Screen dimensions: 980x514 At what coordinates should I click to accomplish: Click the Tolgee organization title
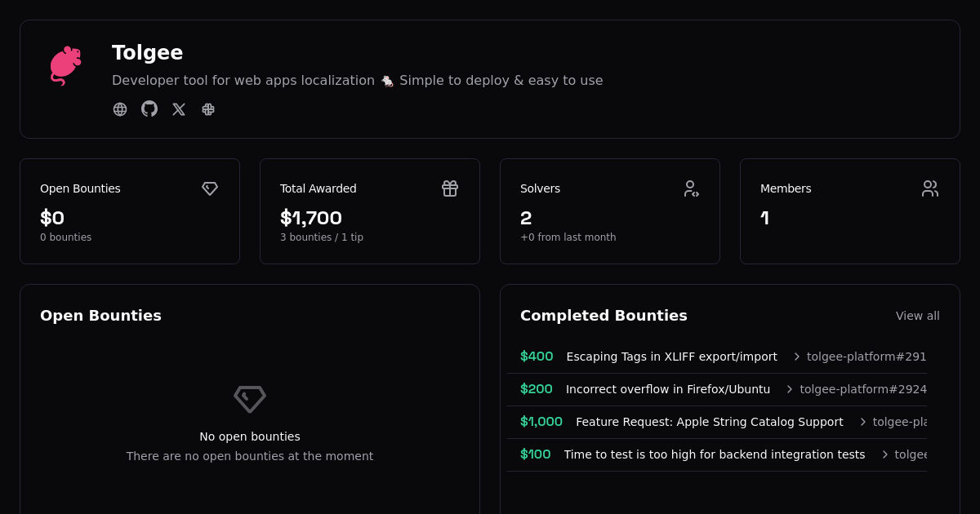point(147,53)
